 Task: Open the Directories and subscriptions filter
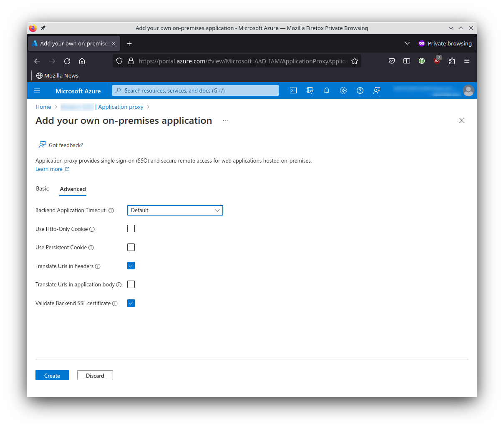tap(310, 90)
